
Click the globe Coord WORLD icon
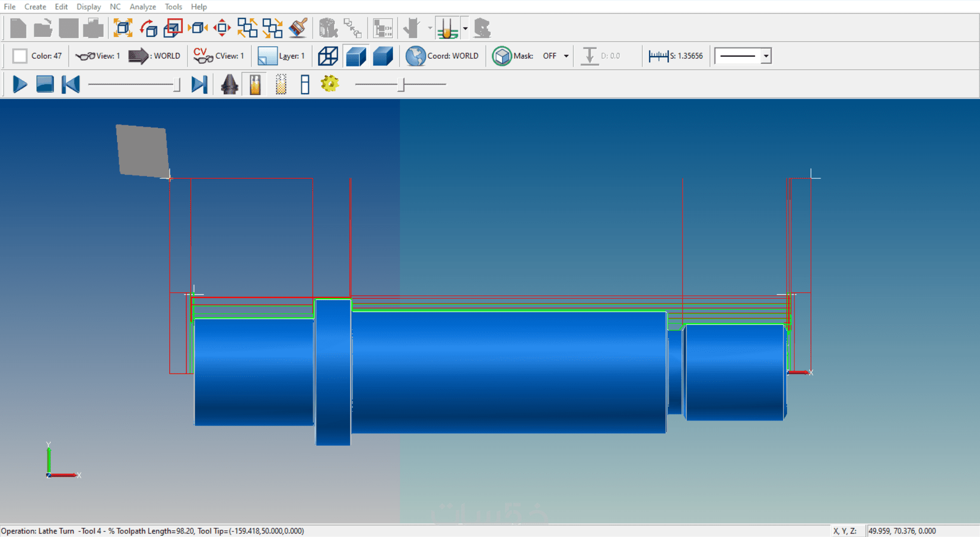pos(415,56)
